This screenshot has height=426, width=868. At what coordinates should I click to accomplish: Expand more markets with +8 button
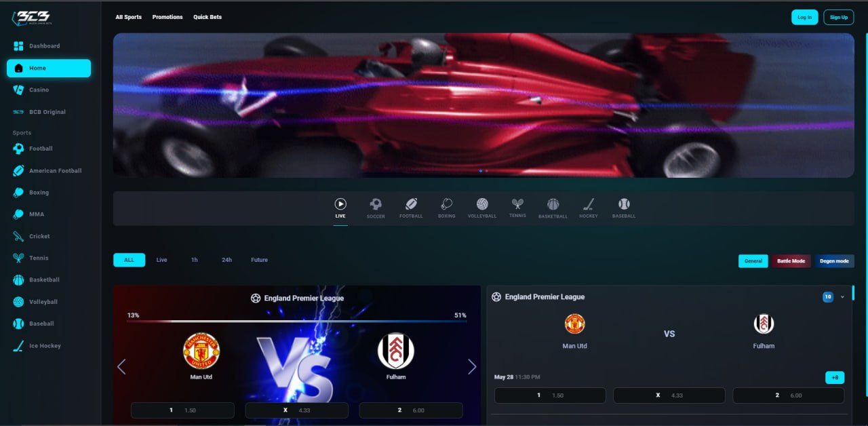click(835, 377)
